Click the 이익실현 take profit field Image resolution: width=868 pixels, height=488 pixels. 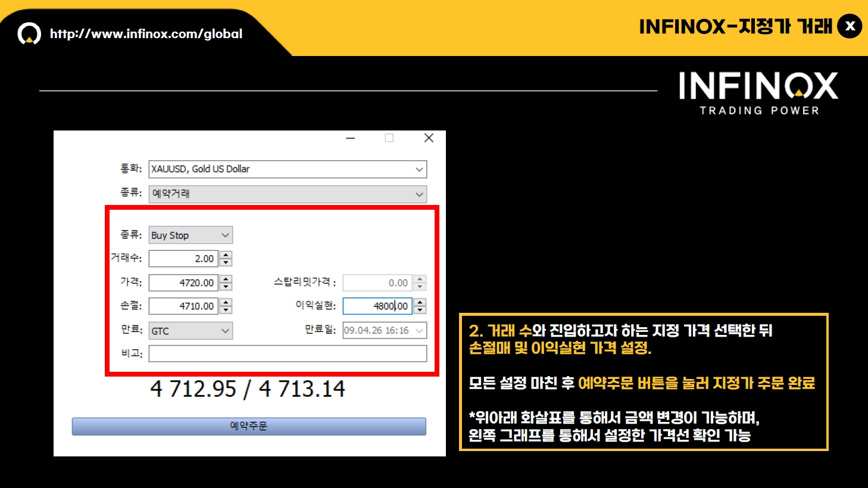coord(377,306)
